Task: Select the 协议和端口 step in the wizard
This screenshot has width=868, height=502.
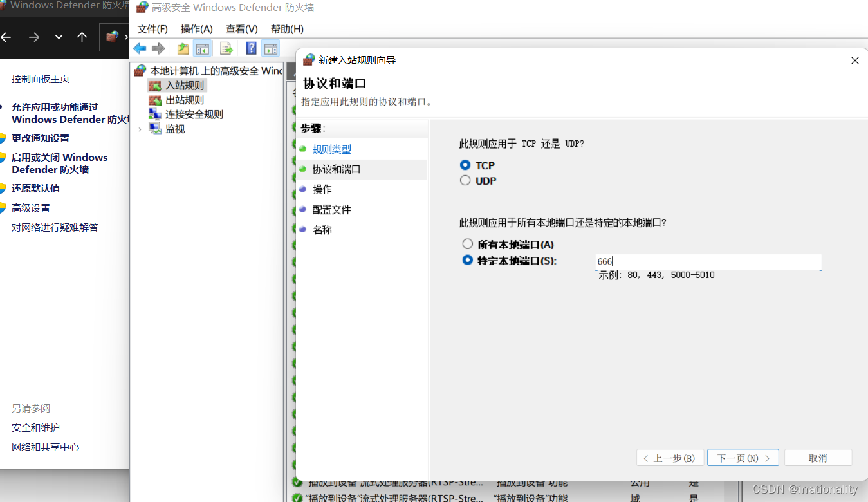Action: click(x=335, y=169)
